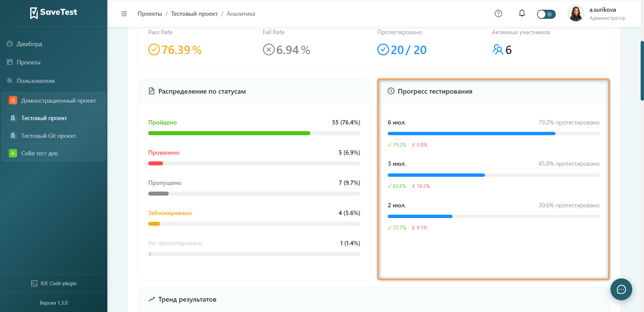Open the chat support bubble button

tap(621, 289)
